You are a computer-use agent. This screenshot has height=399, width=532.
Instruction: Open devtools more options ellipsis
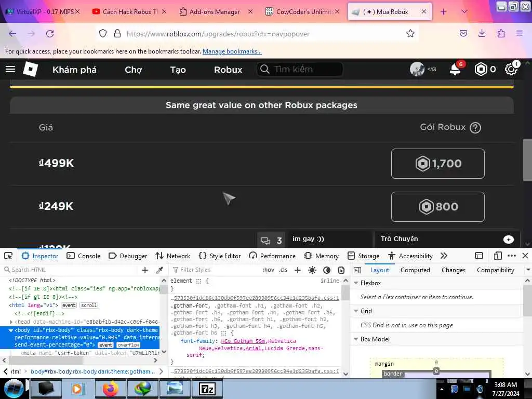[x=512, y=256]
